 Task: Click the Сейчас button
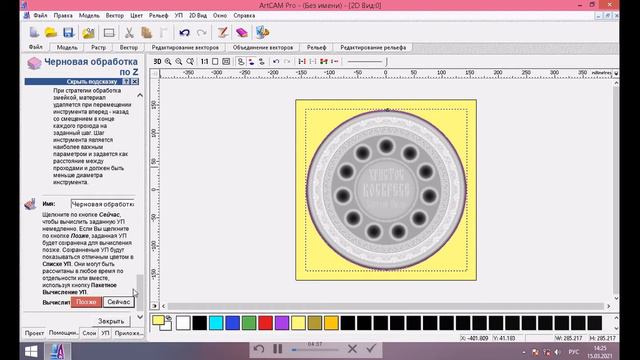(x=118, y=302)
